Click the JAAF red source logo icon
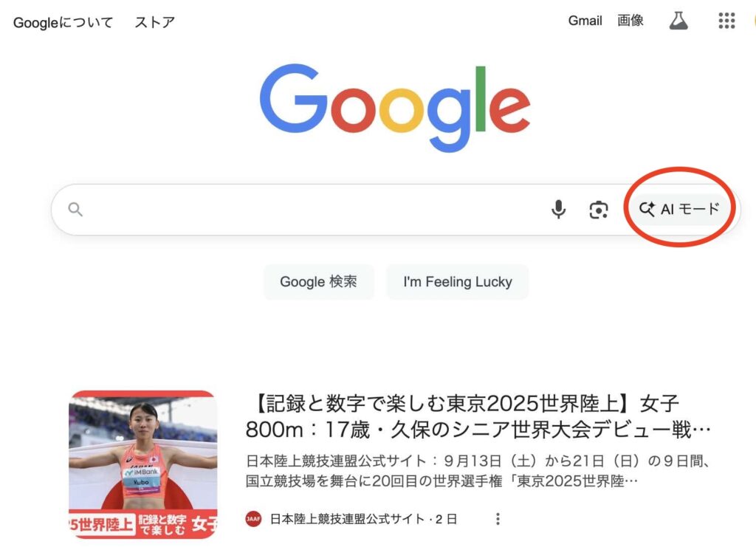The height and width of the screenshot is (547, 756). point(254,518)
